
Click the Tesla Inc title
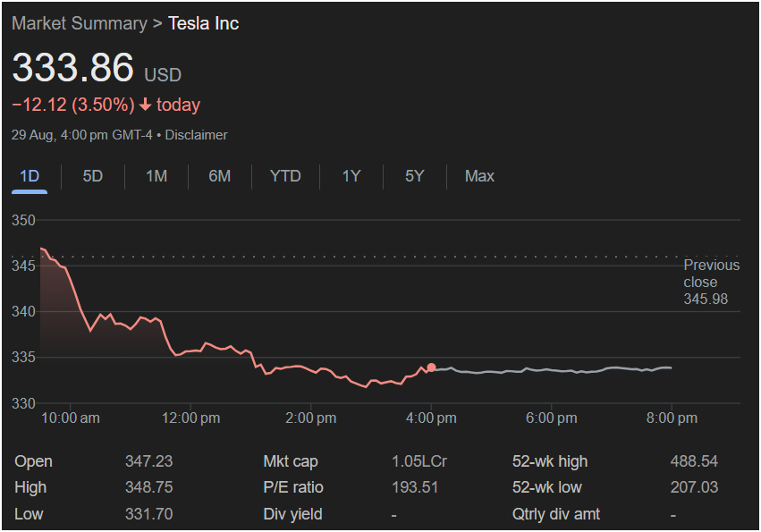[204, 23]
